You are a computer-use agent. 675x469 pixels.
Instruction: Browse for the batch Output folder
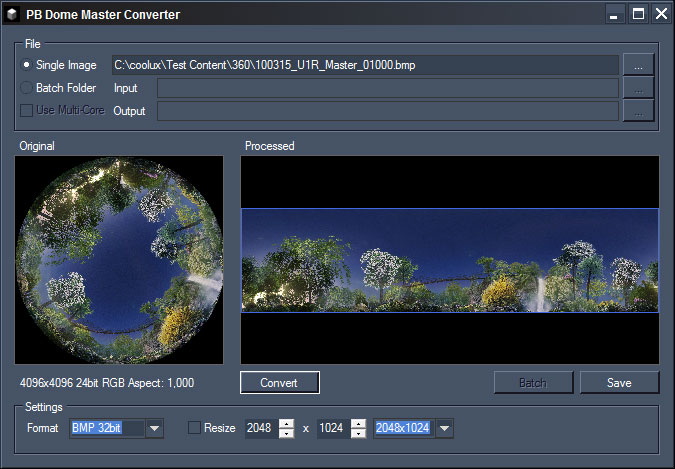638,111
